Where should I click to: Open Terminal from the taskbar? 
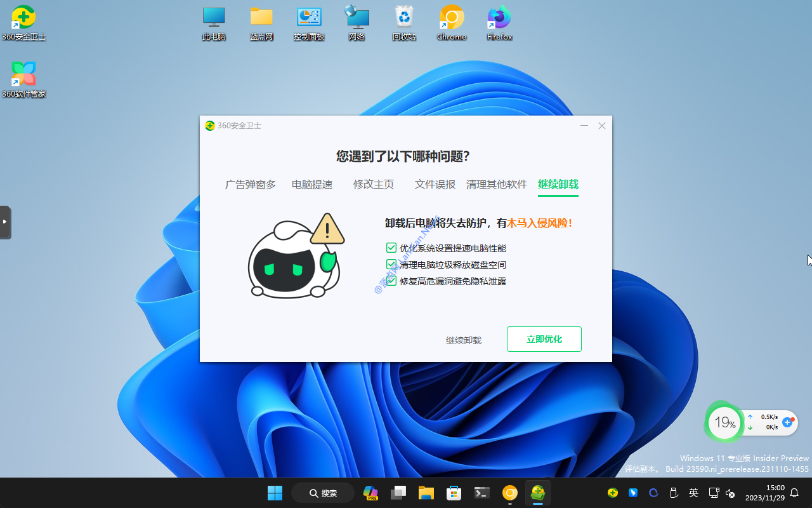482,493
